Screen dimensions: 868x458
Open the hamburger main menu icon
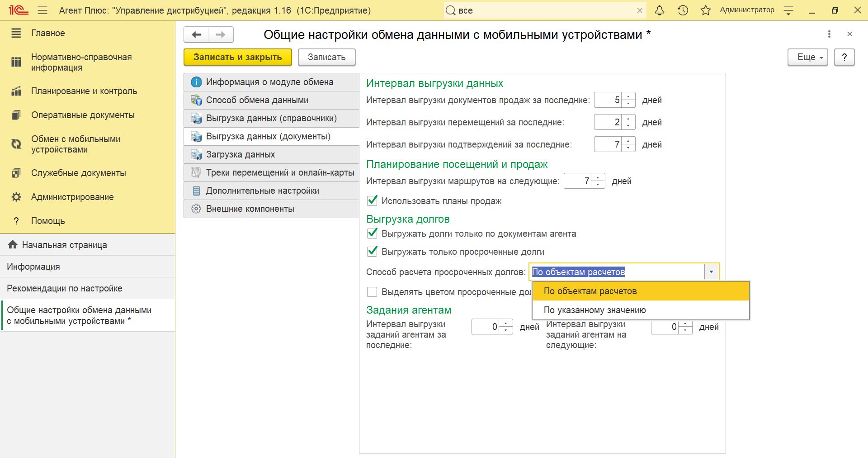[x=42, y=10]
